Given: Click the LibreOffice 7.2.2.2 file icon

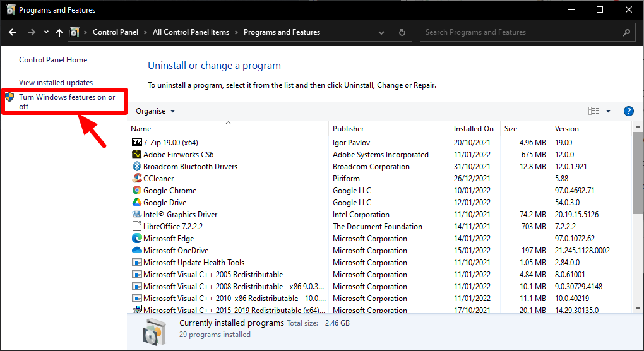Looking at the screenshot, I should (x=137, y=226).
